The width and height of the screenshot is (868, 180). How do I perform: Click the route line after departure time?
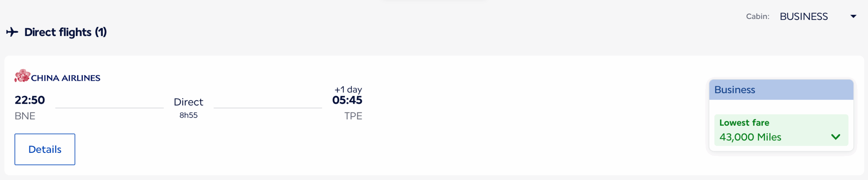(109, 108)
